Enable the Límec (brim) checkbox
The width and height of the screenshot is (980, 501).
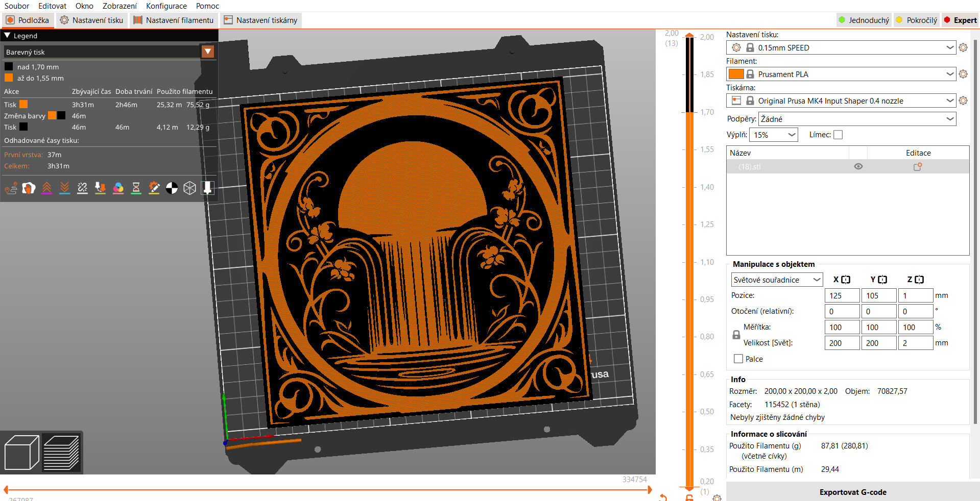pyautogui.click(x=838, y=135)
